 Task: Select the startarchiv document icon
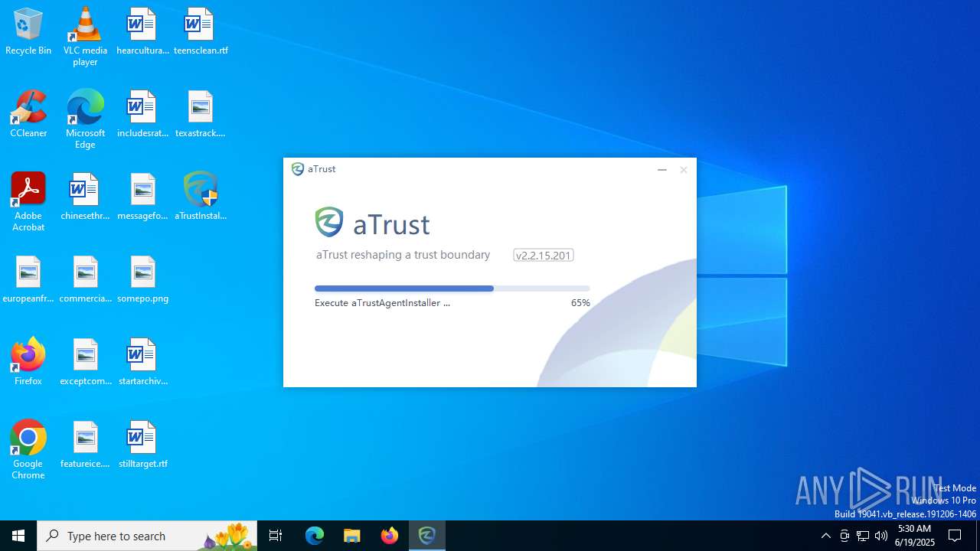pyautogui.click(x=142, y=363)
